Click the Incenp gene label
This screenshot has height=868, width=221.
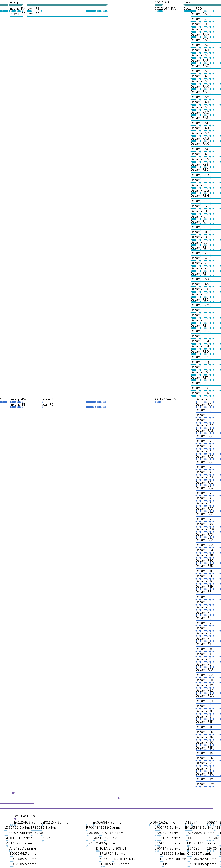(14, 2)
